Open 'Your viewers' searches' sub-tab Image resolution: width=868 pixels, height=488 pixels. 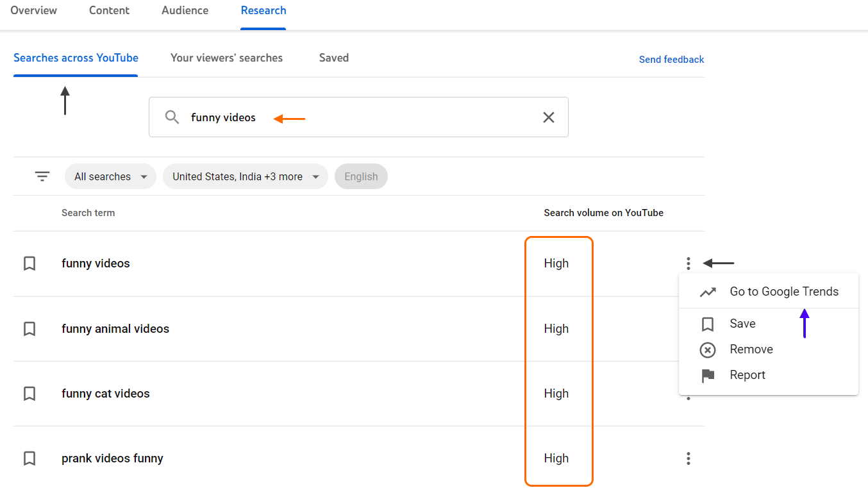pyautogui.click(x=226, y=58)
